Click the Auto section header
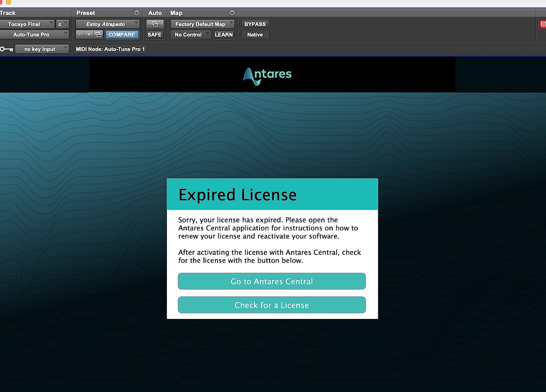This screenshot has height=392, width=546. click(x=155, y=13)
